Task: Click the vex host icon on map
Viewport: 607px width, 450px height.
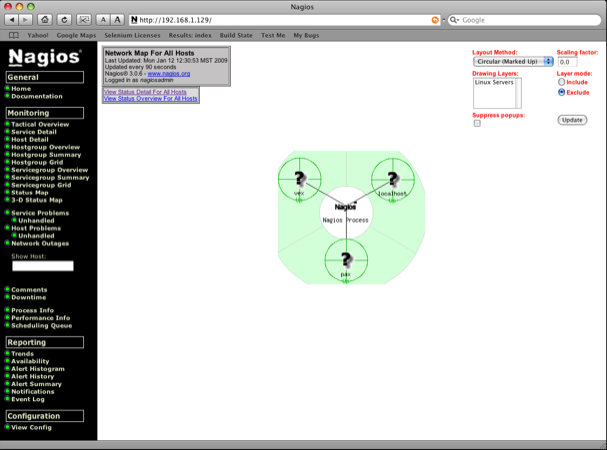Action: pos(300,179)
